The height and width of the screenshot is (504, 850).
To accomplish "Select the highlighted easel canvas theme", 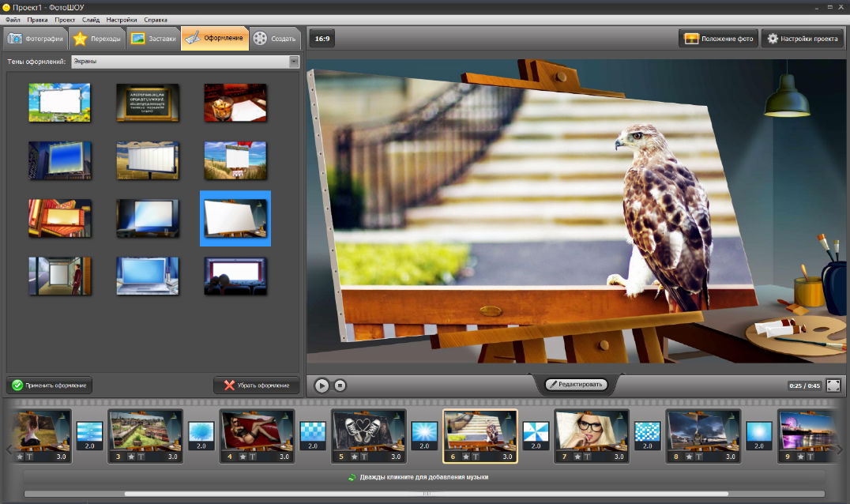I will tap(235, 218).
